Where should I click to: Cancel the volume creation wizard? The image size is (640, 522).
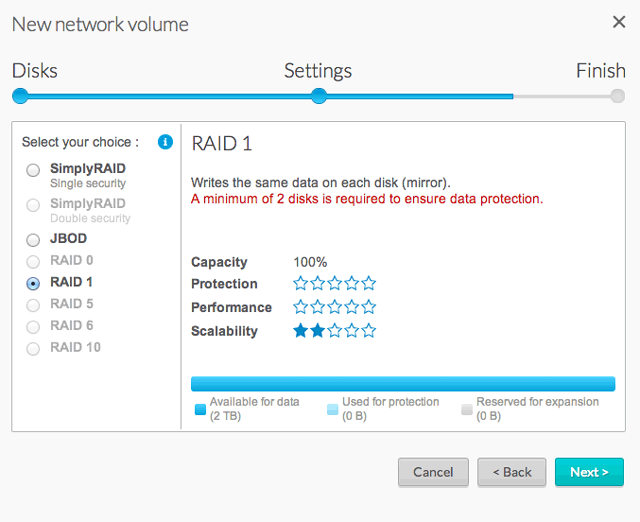pos(433,472)
